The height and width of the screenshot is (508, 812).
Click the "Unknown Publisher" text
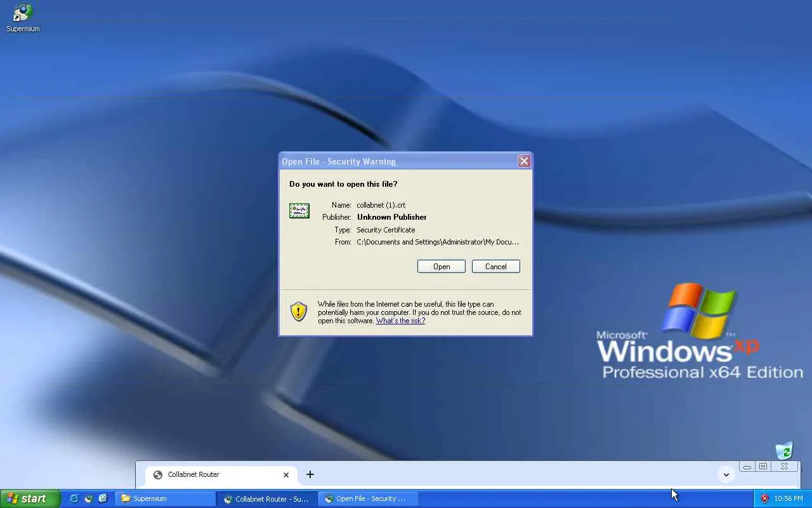392,217
